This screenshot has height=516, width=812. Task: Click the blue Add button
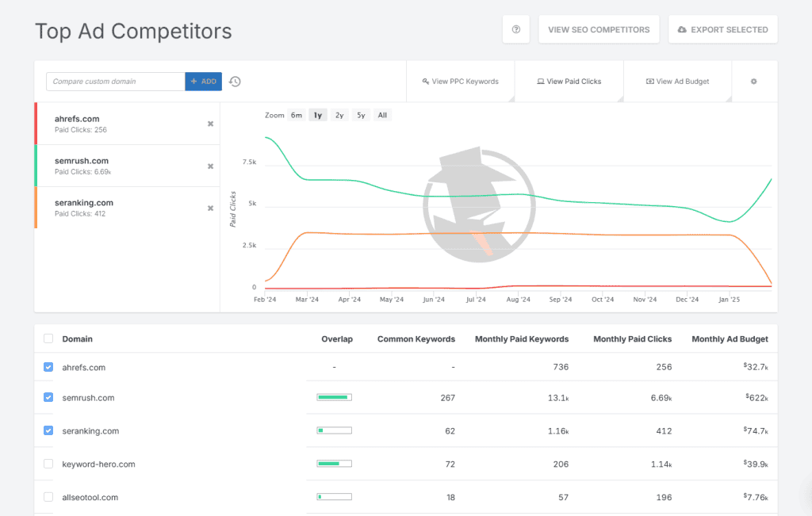click(204, 82)
